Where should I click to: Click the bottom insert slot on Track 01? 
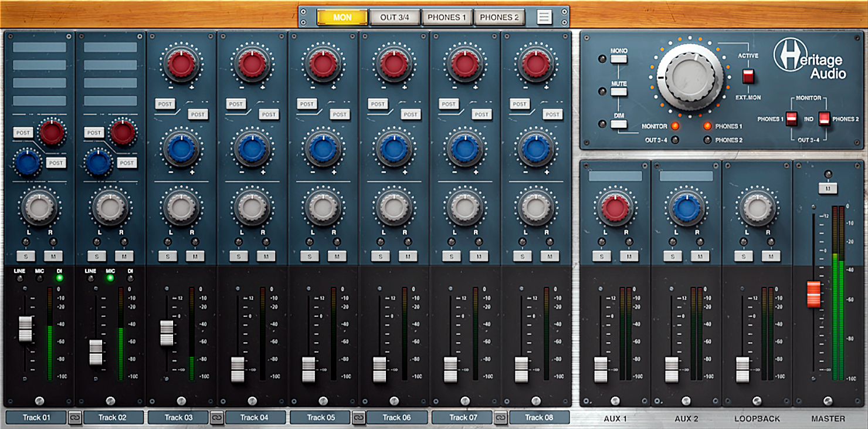pos(39,100)
